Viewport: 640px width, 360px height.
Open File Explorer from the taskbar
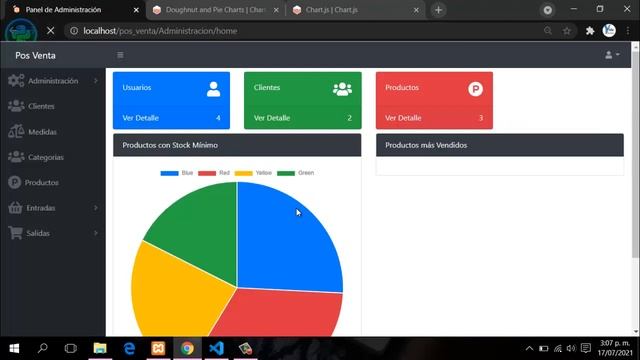point(100,348)
